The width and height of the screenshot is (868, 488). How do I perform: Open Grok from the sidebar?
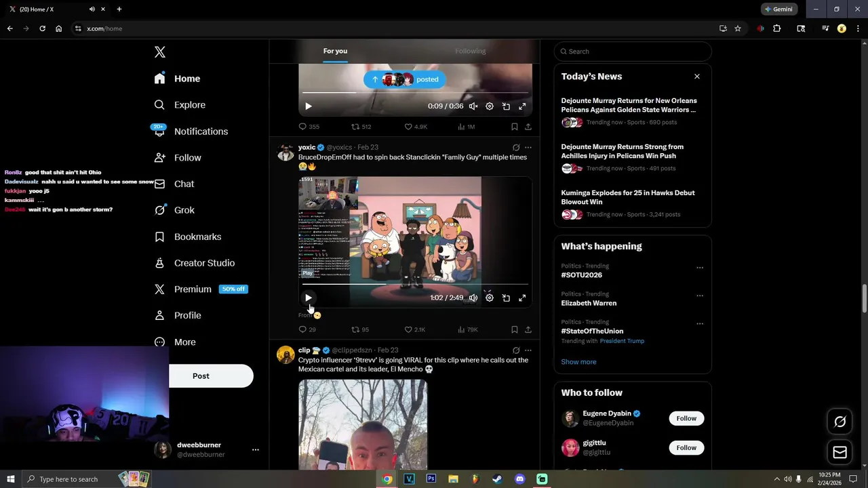tap(174, 210)
